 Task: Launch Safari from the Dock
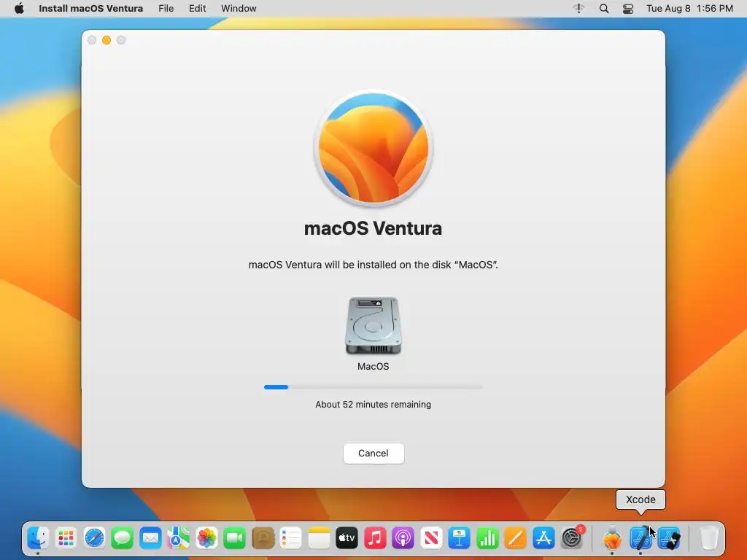click(x=94, y=538)
